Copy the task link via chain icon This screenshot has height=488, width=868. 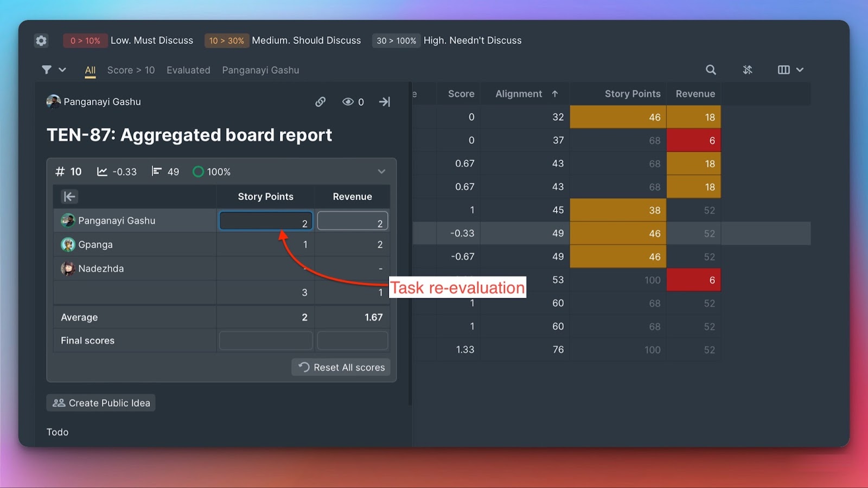pyautogui.click(x=321, y=102)
